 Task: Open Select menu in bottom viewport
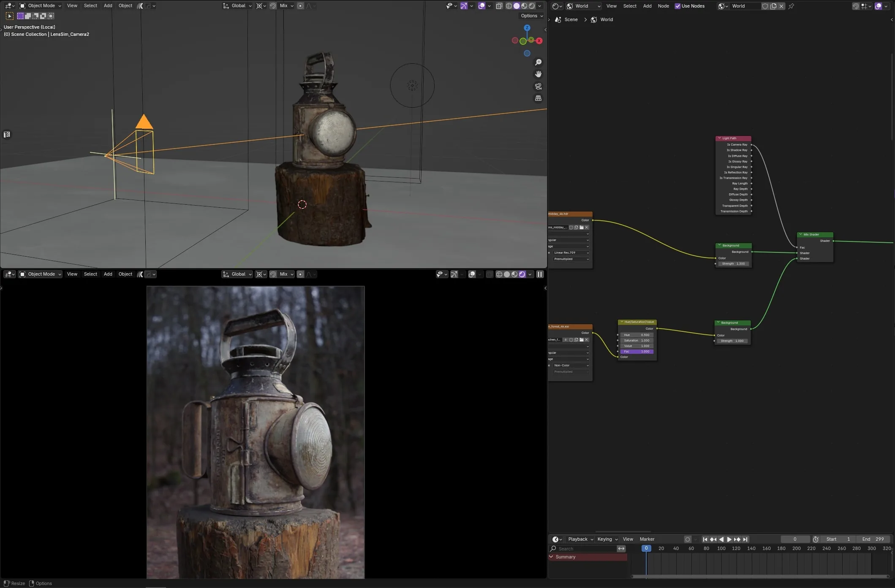point(90,274)
